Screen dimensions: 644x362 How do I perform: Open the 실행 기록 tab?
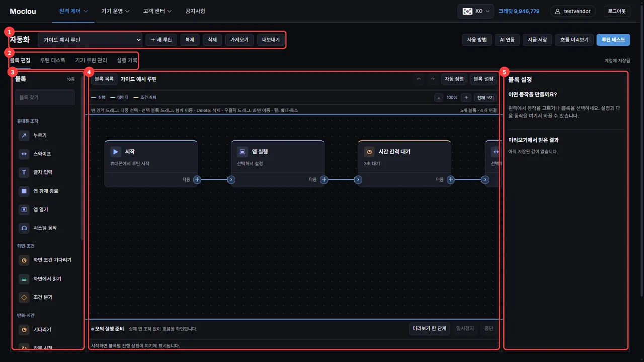pos(127,60)
